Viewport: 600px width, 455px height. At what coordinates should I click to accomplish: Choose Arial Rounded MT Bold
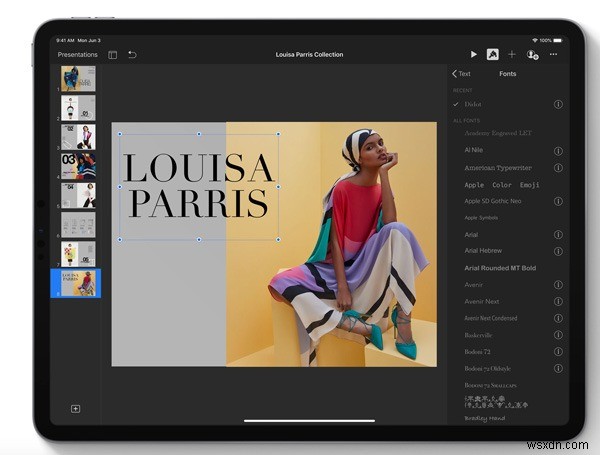tap(500, 268)
